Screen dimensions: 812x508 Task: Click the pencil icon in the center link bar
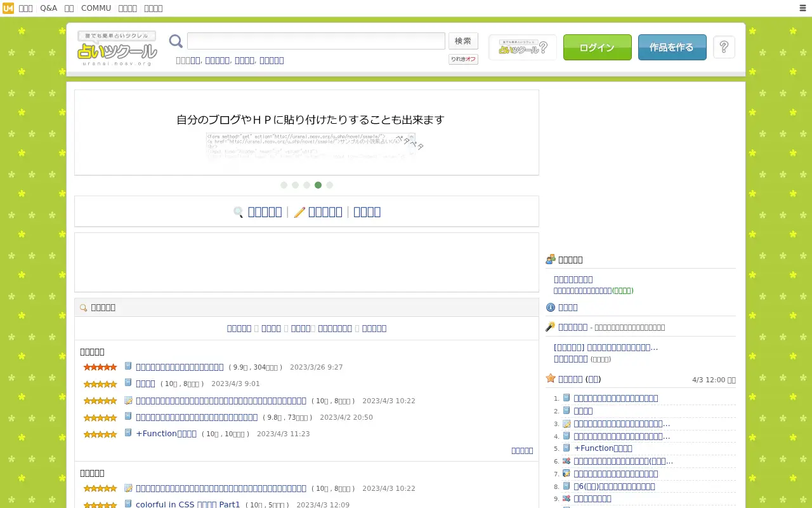coord(299,212)
